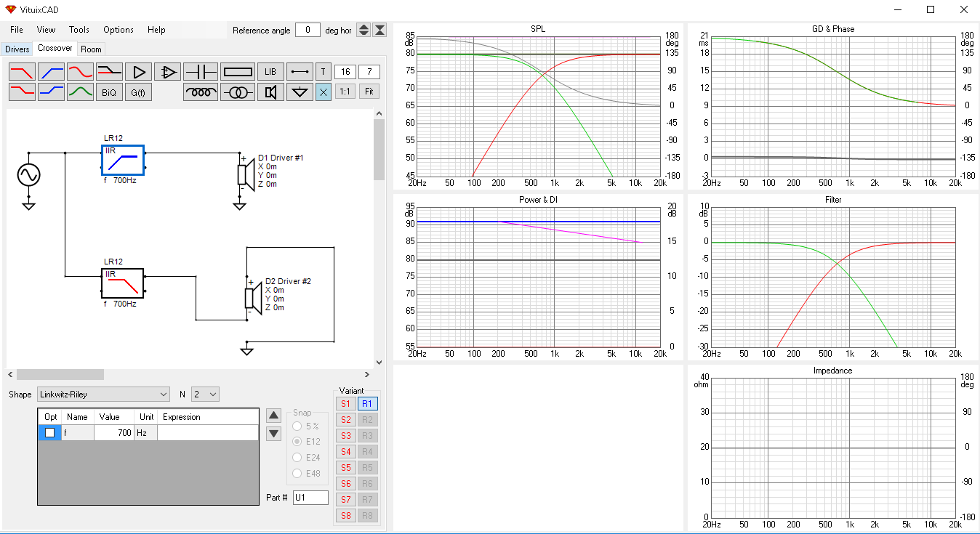Open the N filter order dropdown

205,394
